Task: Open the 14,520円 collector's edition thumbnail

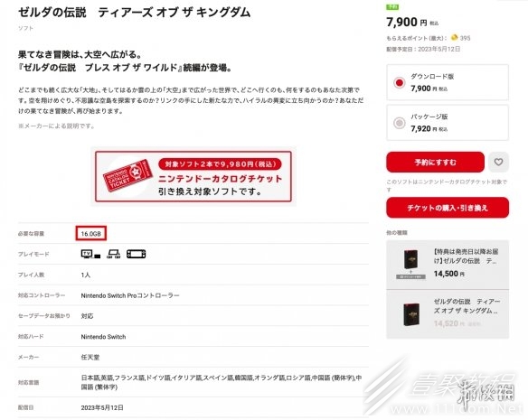Action: (x=411, y=314)
